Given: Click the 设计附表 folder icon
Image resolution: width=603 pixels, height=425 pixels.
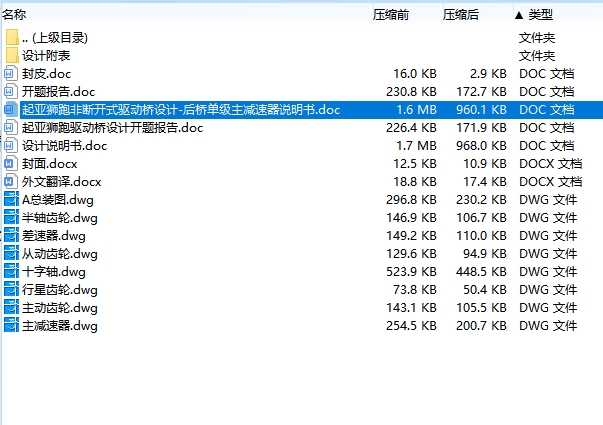Looking at the screenshot, I should pyautogui.click(x=12, y=55).
